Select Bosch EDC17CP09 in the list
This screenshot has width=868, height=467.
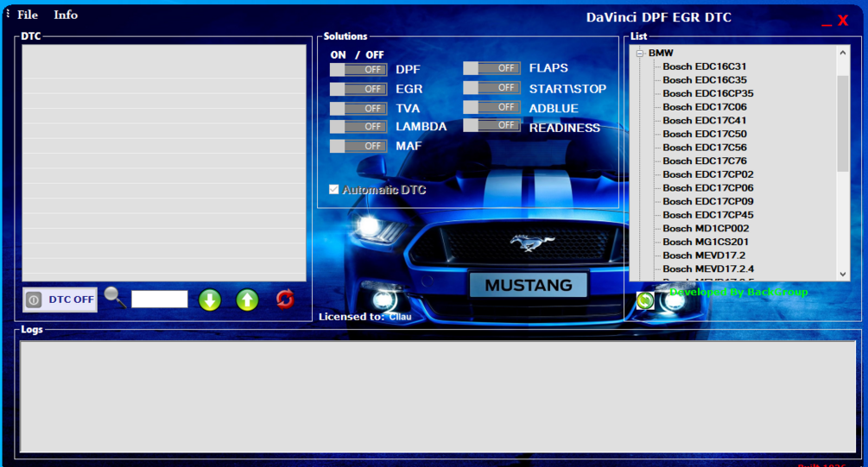click(707, 201)
